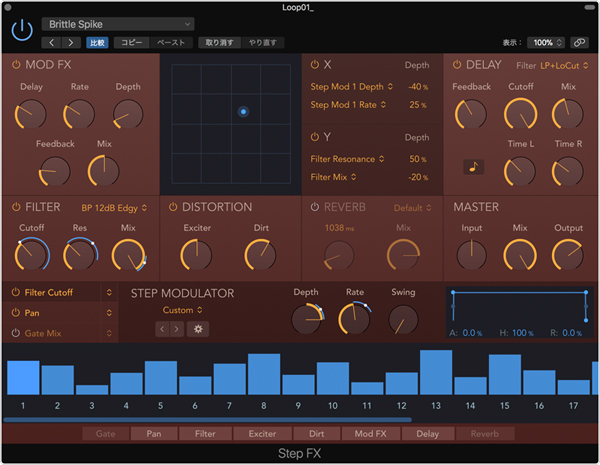Click envelope H: 100% value
Screen dimensions: 600x465
click(x=523, y=333)
